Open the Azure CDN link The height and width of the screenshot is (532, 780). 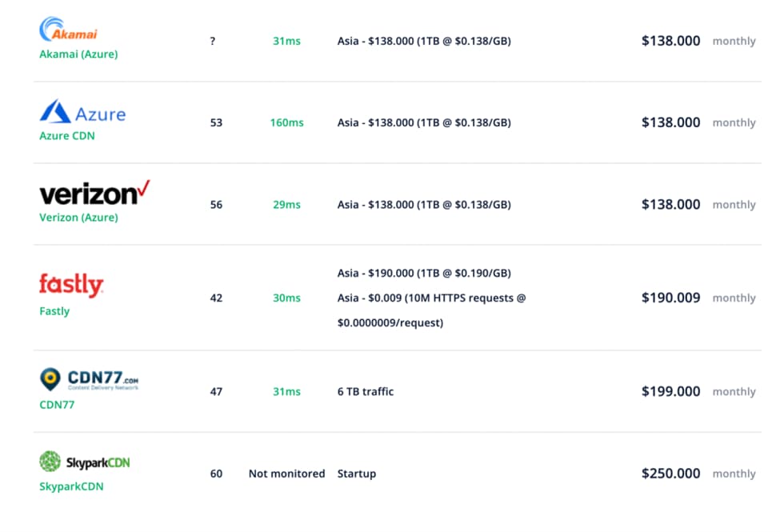point(67,136)
